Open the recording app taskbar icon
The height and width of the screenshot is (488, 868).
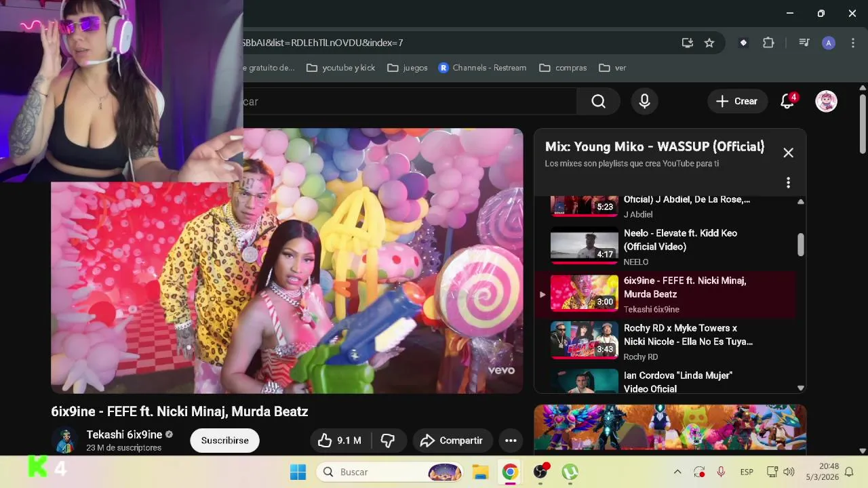(x=540, y=472)
